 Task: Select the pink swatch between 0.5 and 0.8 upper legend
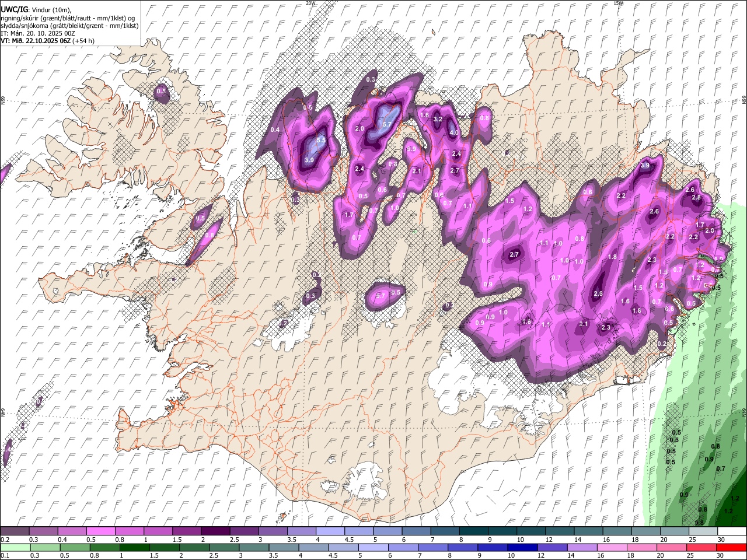tap(100, 531)
